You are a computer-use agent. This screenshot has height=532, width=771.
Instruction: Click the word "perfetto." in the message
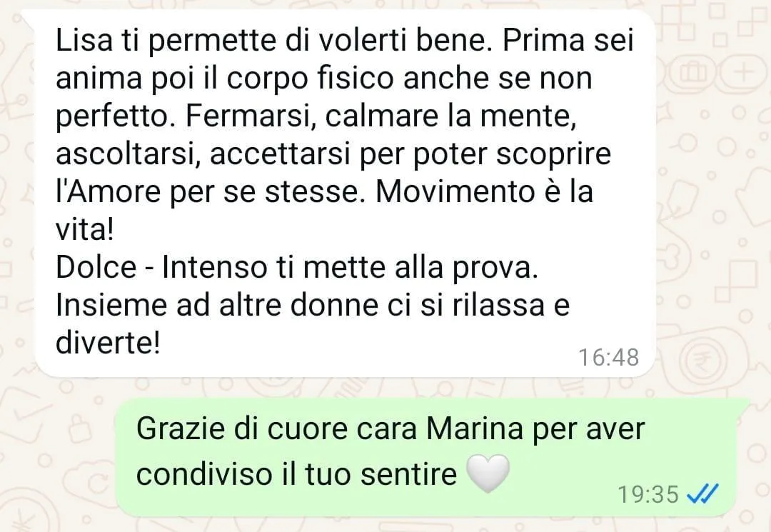click(x=116, y=118)
